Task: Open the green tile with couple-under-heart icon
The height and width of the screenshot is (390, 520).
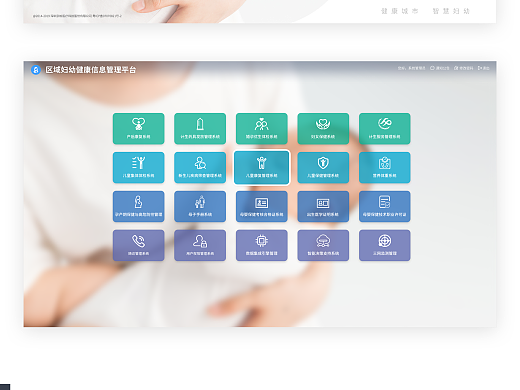Action: 262,129
